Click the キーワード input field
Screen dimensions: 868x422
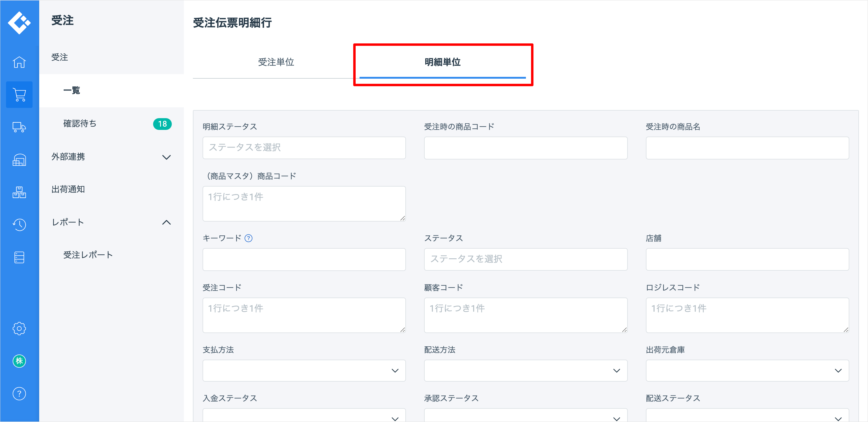tap(304, 259)
